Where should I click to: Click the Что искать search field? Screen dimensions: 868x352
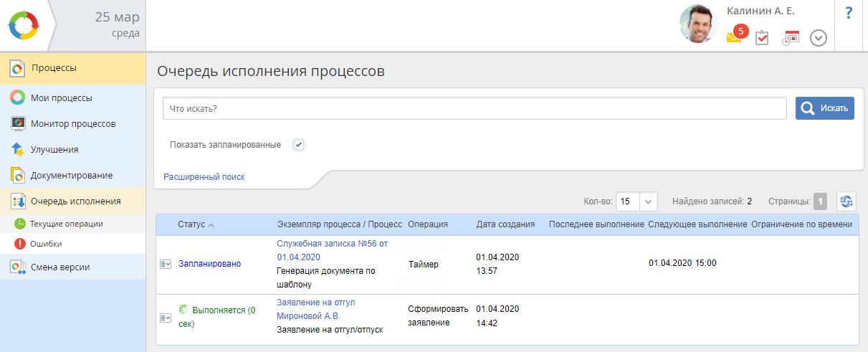coord(474,109)
